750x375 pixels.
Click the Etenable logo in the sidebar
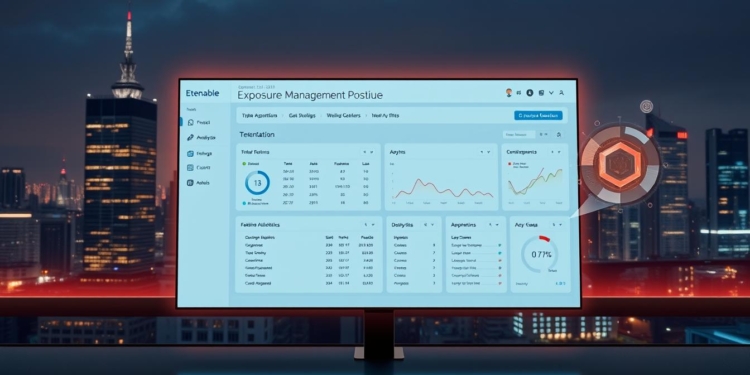(202, 93)
